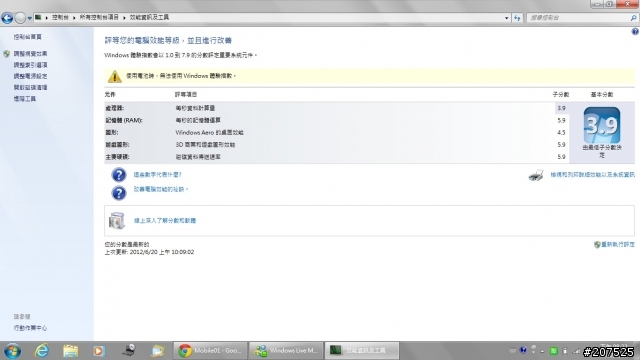Open the webcam app taskbar icon
Viewport: 640px width, 360px height.
129,350
